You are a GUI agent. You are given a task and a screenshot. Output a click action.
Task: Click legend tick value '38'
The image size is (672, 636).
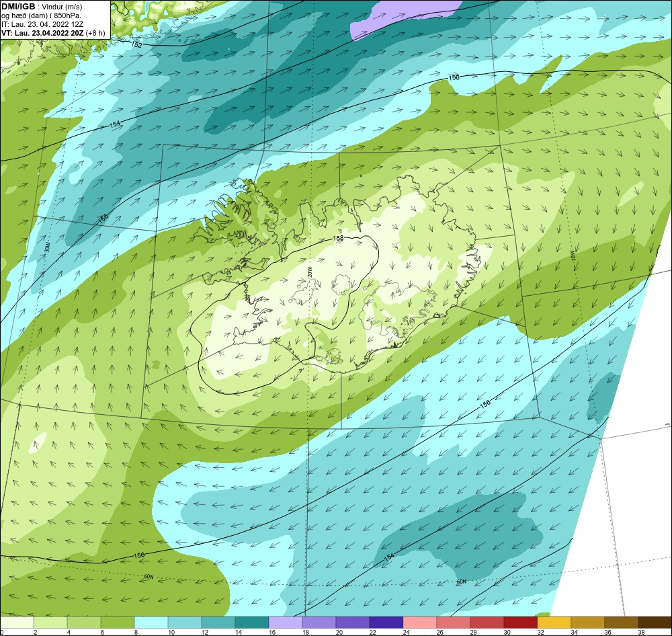coord(641,632)
